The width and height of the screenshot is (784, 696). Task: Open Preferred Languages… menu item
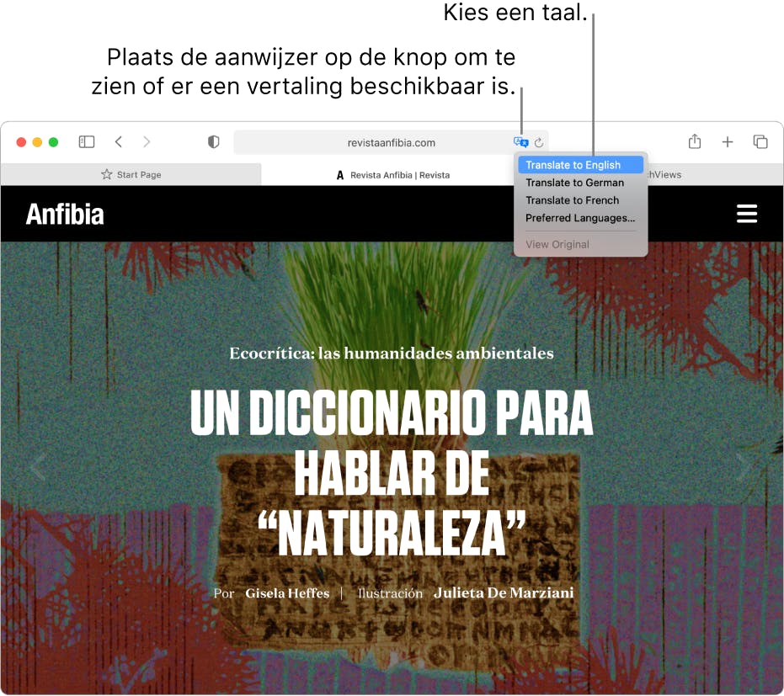pos(580,218)
